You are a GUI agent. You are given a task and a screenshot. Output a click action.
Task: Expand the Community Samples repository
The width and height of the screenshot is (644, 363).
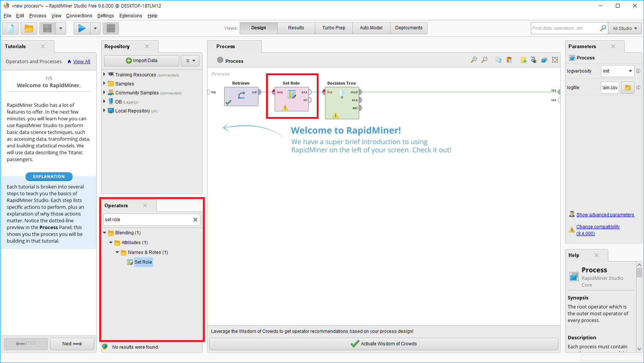(x=104, y=92)
